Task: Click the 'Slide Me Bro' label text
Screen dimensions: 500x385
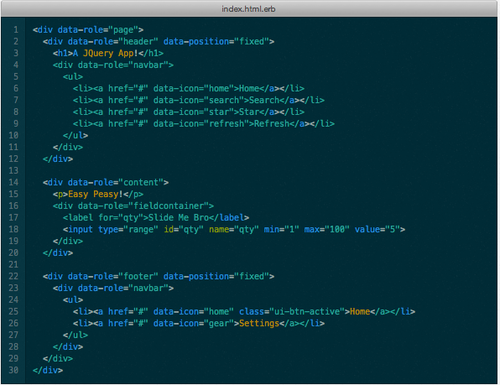Action: coord(178,218)
